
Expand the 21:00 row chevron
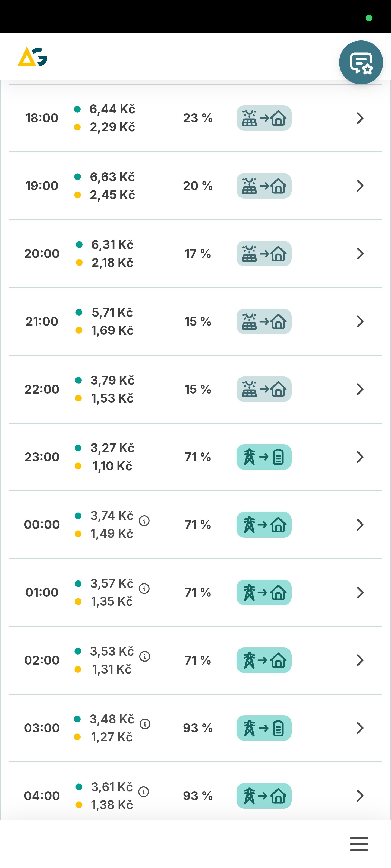click(x=360, y=321)
